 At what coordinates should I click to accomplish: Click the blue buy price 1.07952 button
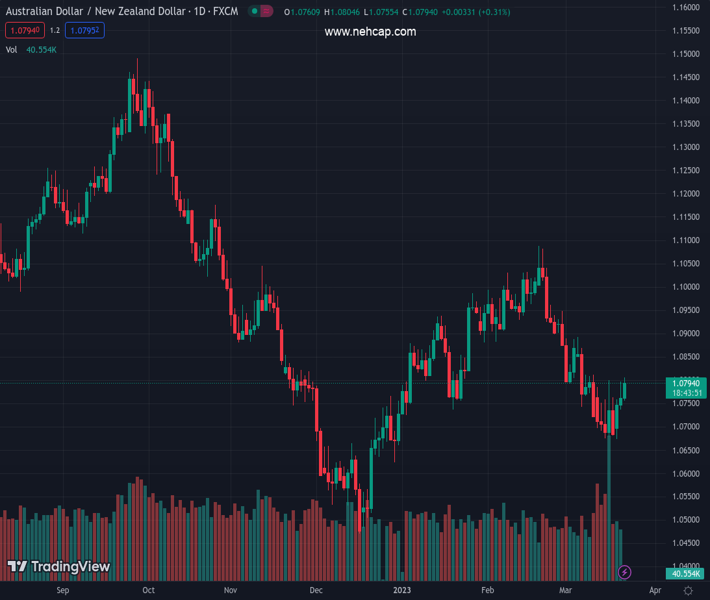point(85,31)
